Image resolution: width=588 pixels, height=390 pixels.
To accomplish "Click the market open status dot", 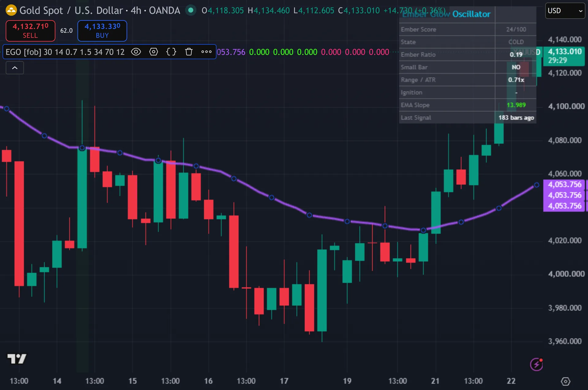I will (x=191, y=10).
